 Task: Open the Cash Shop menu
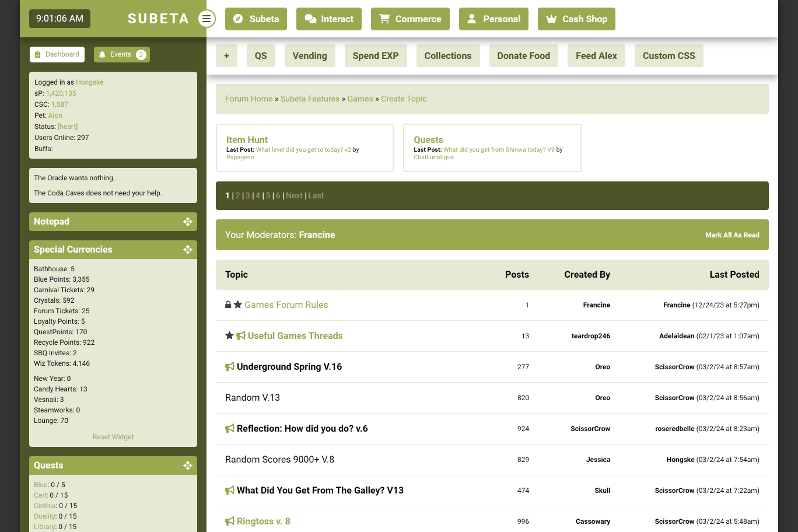576,19
